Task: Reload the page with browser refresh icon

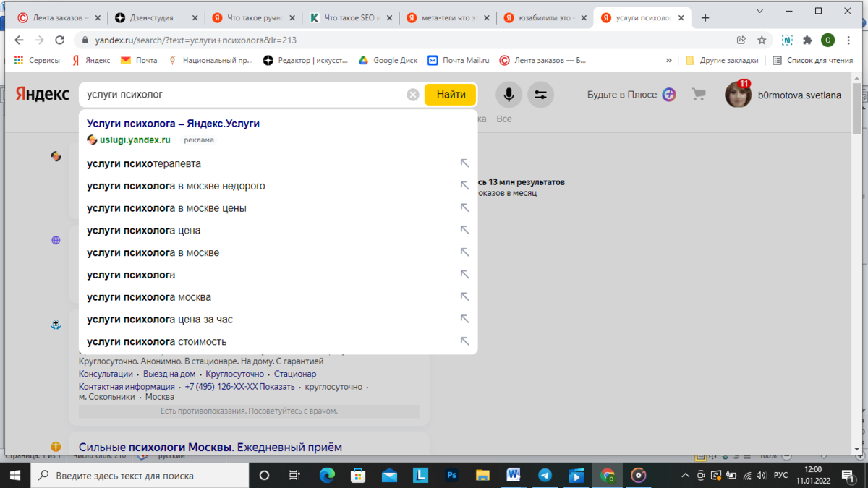Action: pos(60,40)
